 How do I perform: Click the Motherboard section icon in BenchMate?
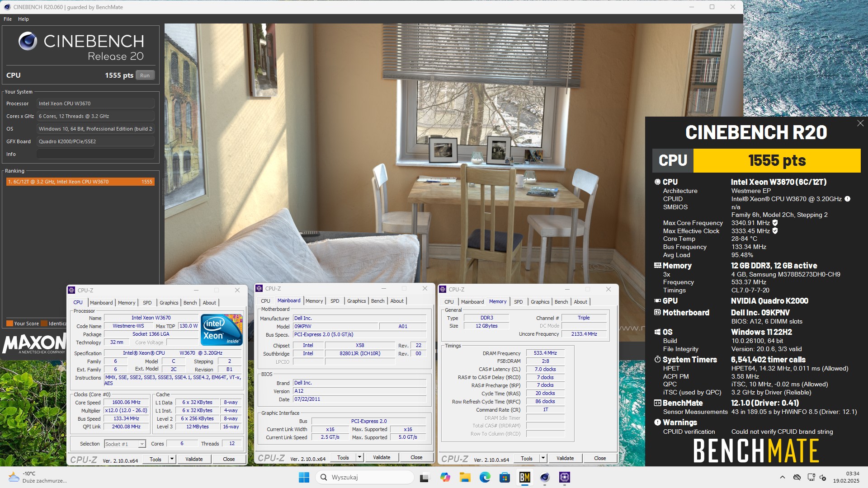657,313
